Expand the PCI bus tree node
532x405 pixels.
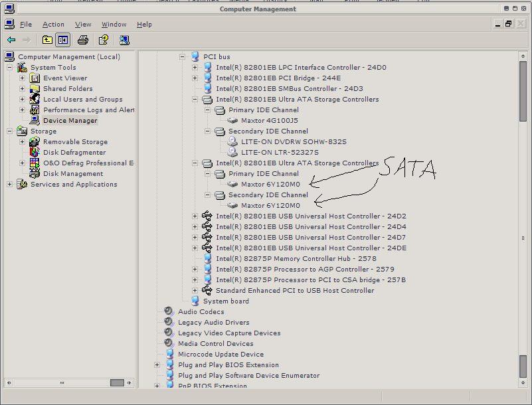[x=183, y=56]
